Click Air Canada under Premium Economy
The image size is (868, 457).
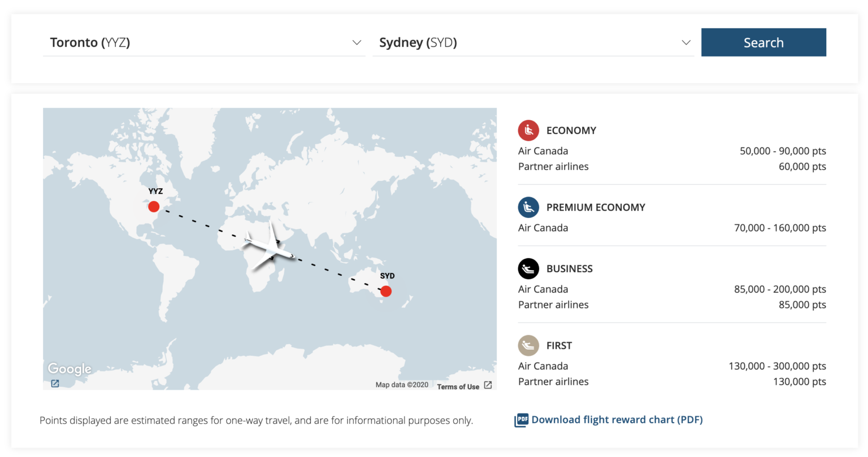click(543, 228)
